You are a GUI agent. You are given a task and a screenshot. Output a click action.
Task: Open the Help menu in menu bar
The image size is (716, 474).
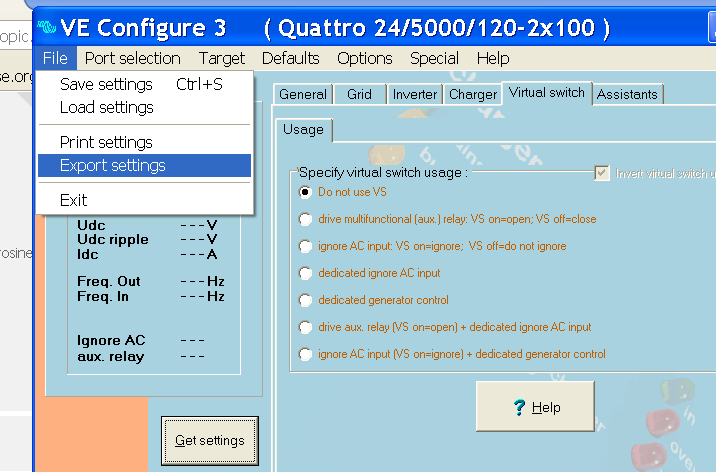493,58
